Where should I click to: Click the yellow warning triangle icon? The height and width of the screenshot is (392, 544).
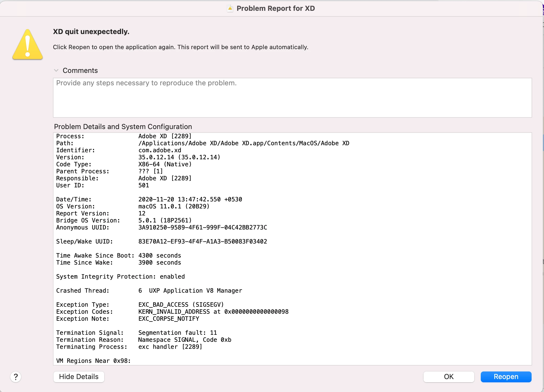click(28, 45)
